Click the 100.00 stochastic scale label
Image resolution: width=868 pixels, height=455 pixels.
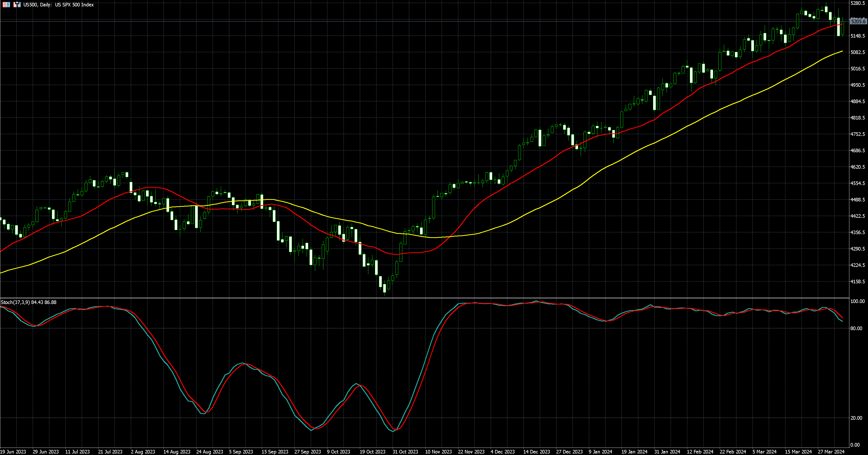(857, 301)
